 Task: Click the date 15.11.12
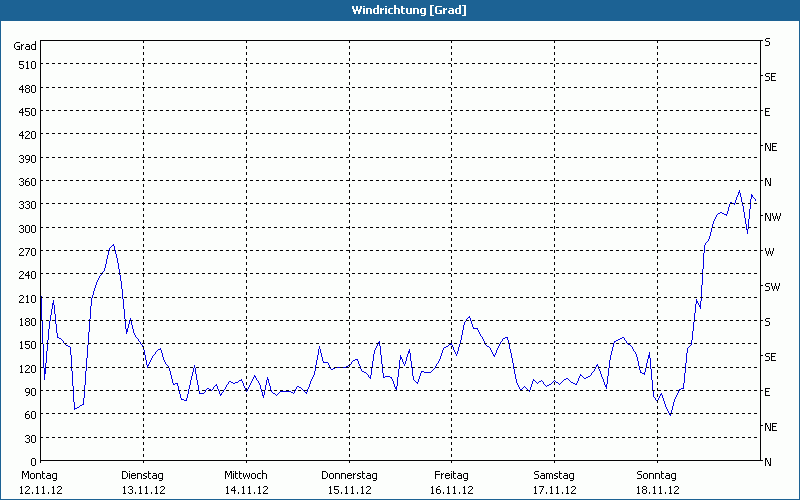(x=349, y=490)
